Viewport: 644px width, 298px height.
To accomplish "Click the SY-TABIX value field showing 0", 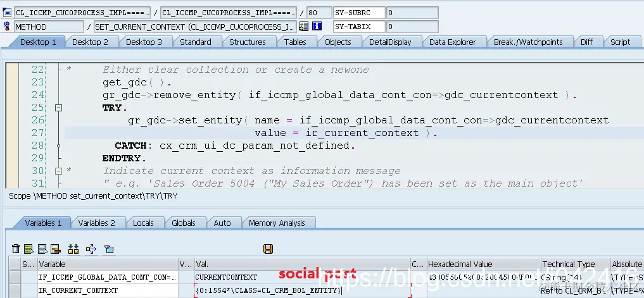I will pos(412,27).
